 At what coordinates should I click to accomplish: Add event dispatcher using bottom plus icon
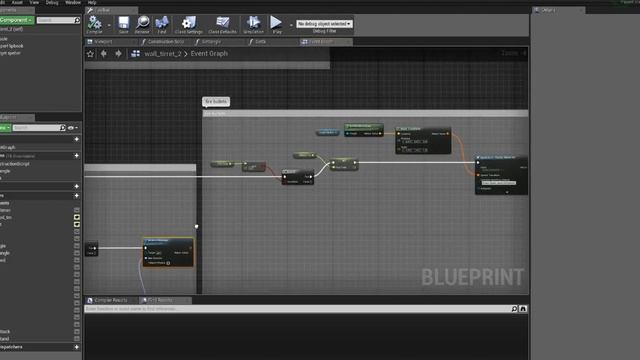coord(76,347)
